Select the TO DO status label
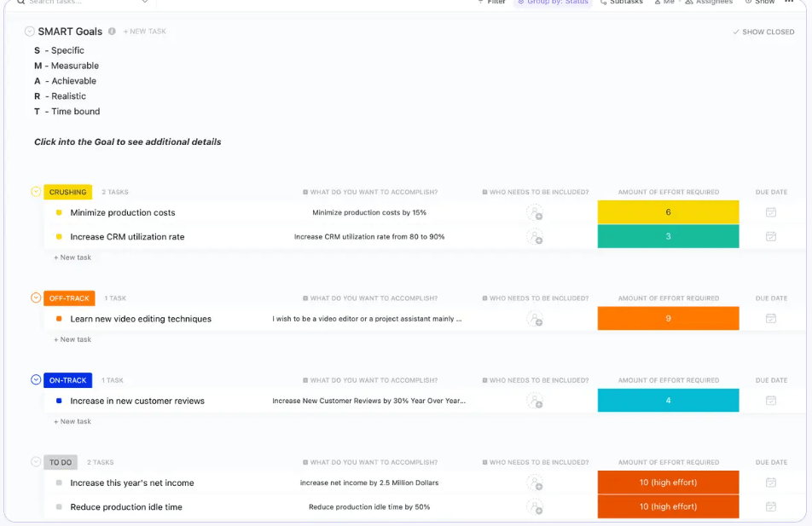This screenshot has height=526, width=812. 61,462
